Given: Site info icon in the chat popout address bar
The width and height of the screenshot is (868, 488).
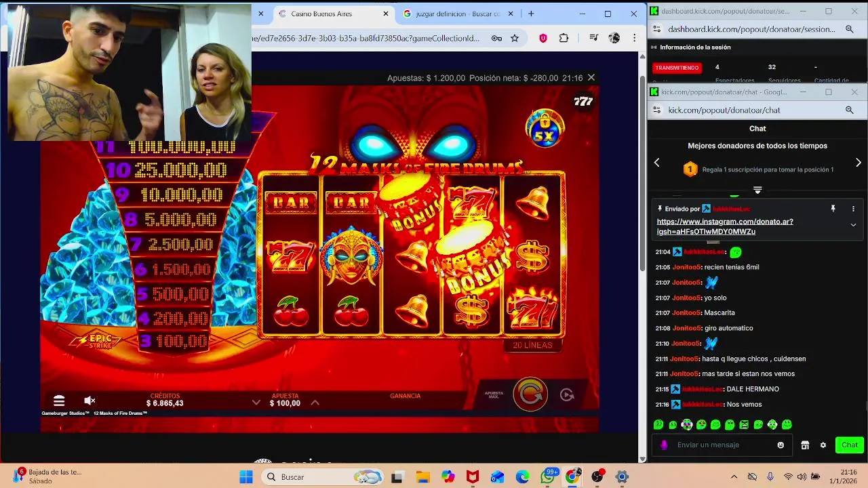Looking at the screenshot, I should tap(656, 110).
